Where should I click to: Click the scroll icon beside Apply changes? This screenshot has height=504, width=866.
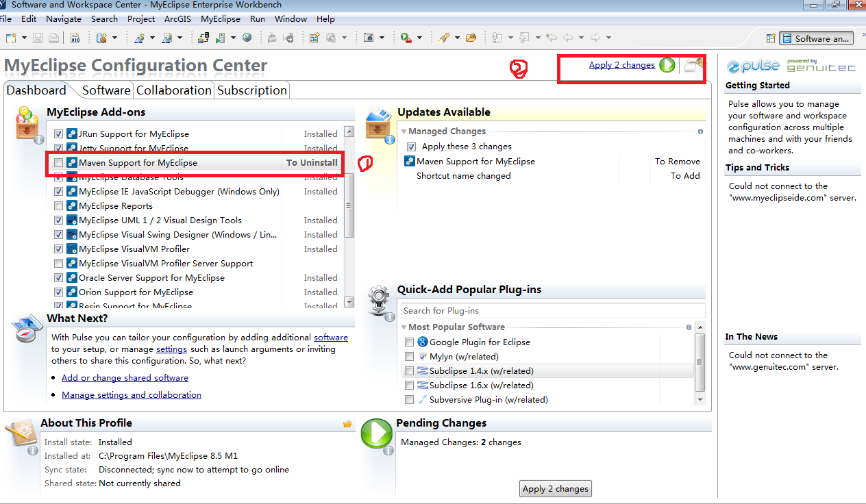(693, 65)
